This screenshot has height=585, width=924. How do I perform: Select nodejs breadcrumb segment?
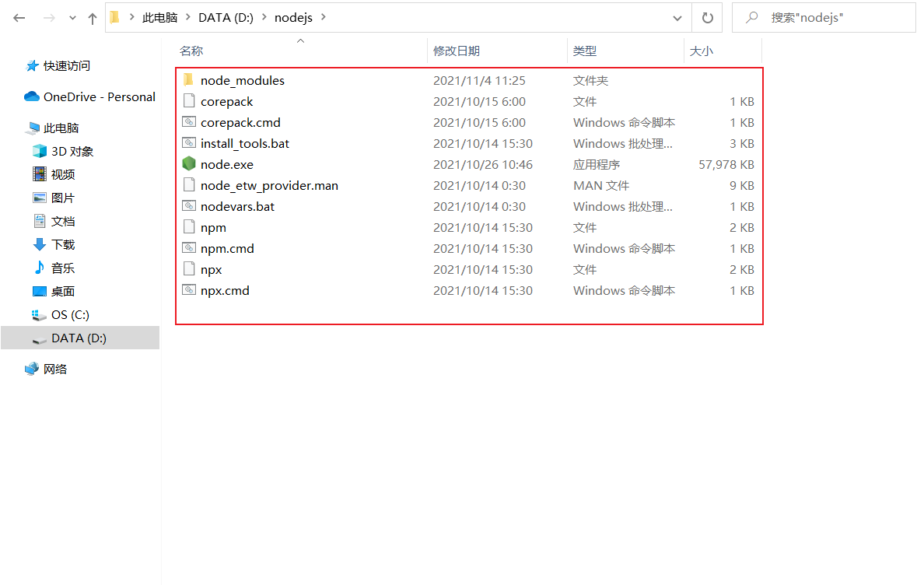[x=293, y=18]
